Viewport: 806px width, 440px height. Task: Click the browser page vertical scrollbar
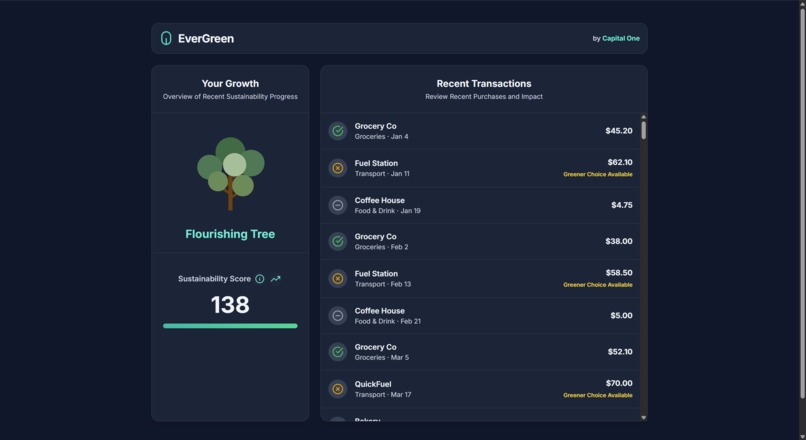(802, 203)
